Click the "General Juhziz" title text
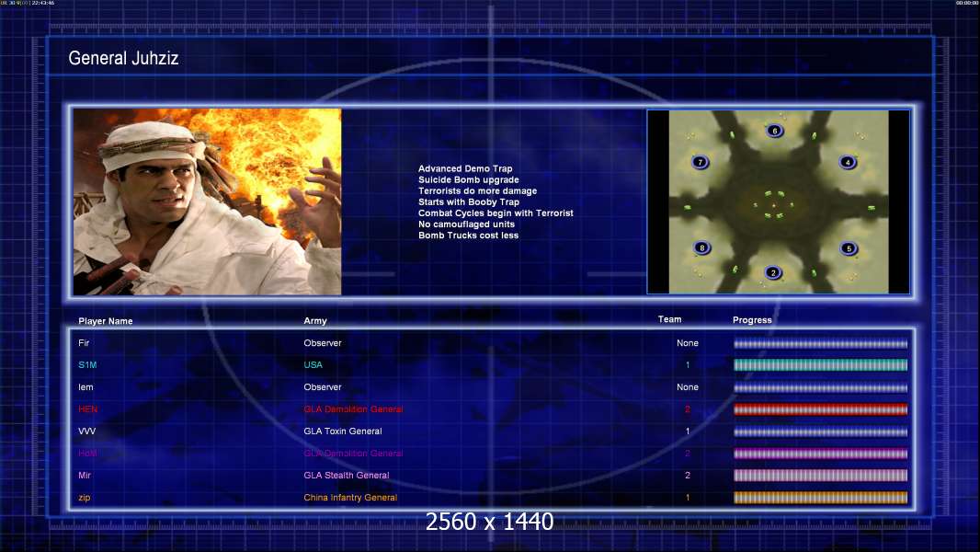The height and width of the screenshot is (552, 980). (x=123, y=58)
